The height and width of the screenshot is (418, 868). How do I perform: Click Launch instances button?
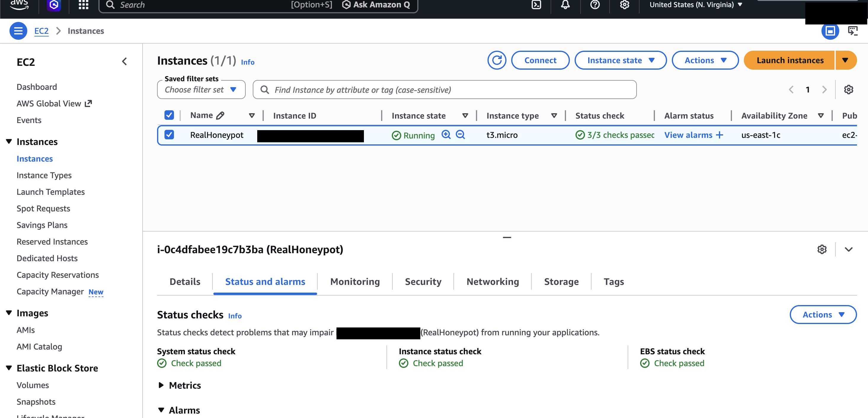pos(789,60)
